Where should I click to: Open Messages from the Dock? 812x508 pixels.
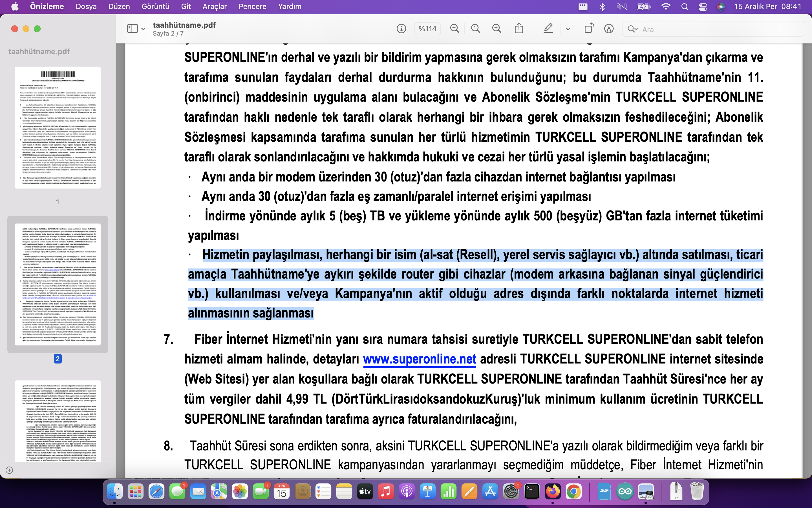coord(177,492)
